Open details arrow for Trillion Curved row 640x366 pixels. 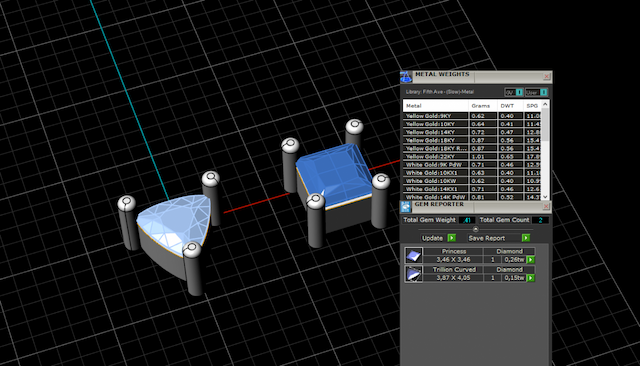click(531, 278)
